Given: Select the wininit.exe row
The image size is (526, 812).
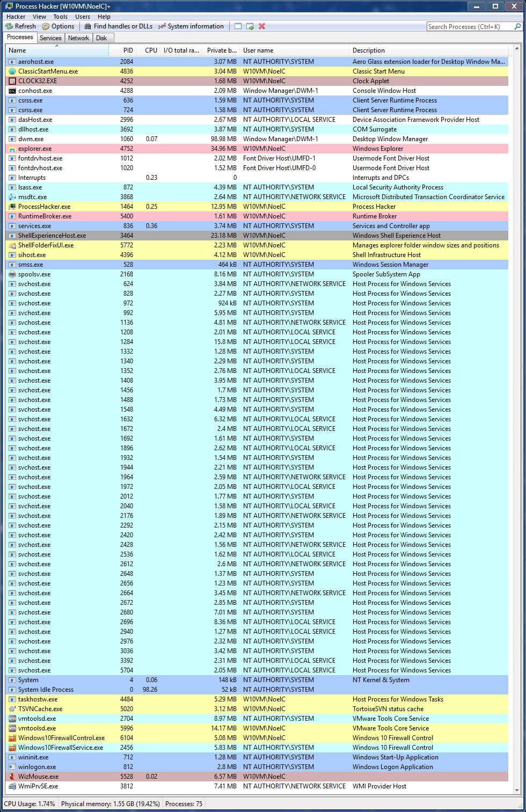Looking at the screenshot, I should point(257,757).
